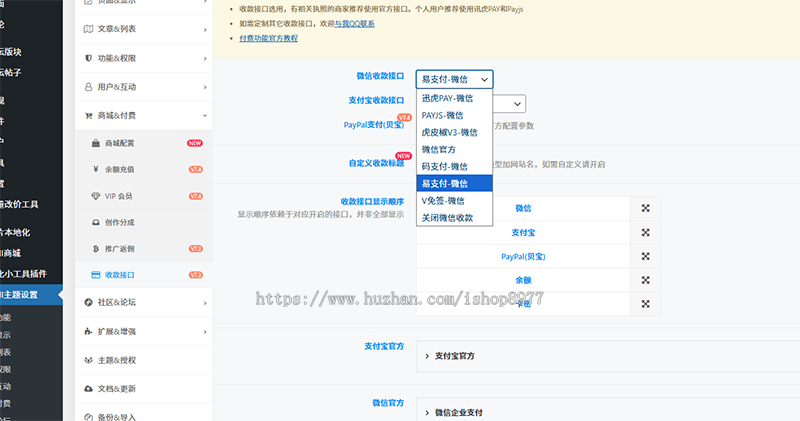Choose 微信官方 from the dropdown list
The height and width of the screenshot is (421, 800).
point(455,150)
